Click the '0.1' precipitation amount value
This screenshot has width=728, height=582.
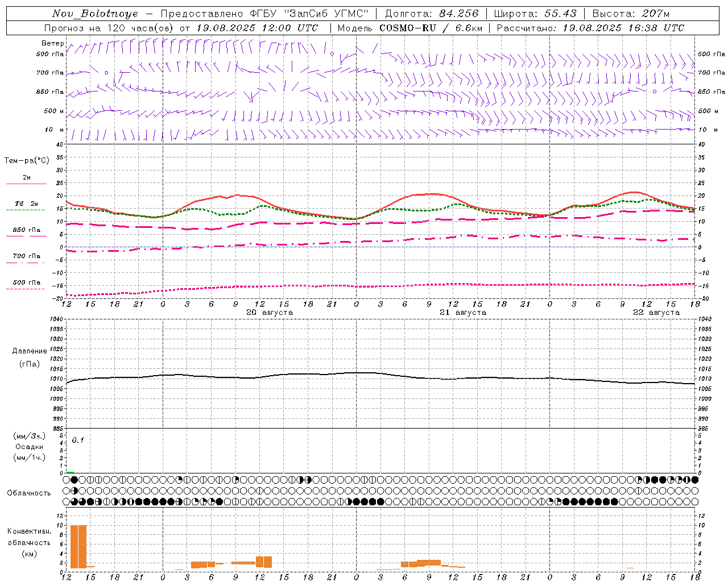pyautogui.click(x=78, y=440)
